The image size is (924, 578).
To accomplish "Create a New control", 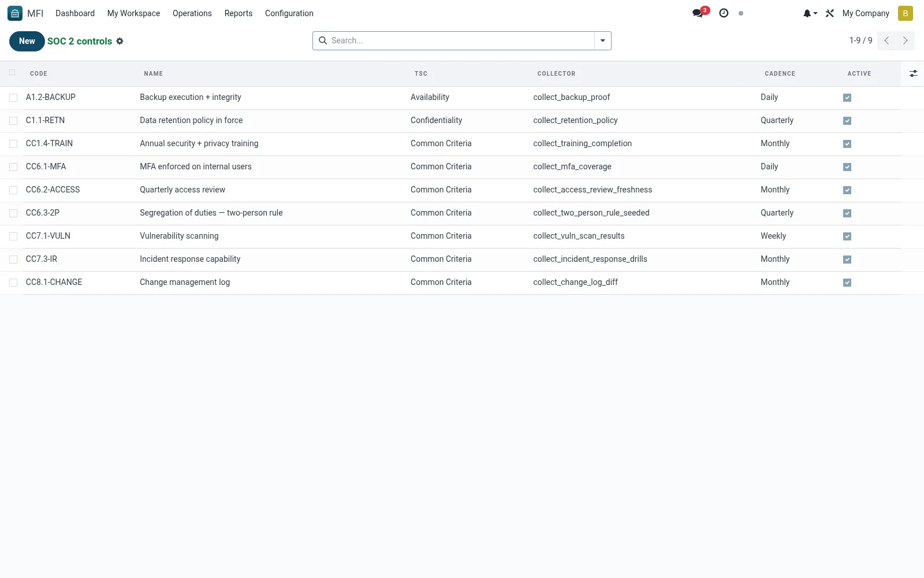I will pyautogui.click(x=27, y=41).
